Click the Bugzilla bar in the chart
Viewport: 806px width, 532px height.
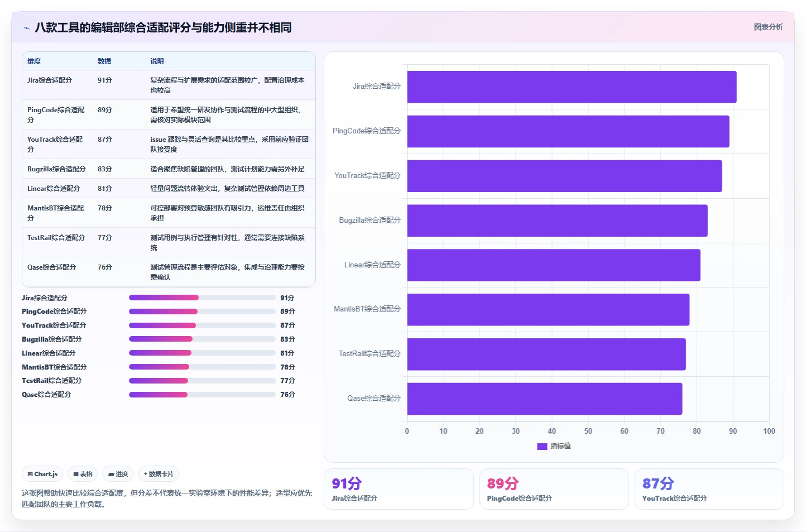click(557, 221)
